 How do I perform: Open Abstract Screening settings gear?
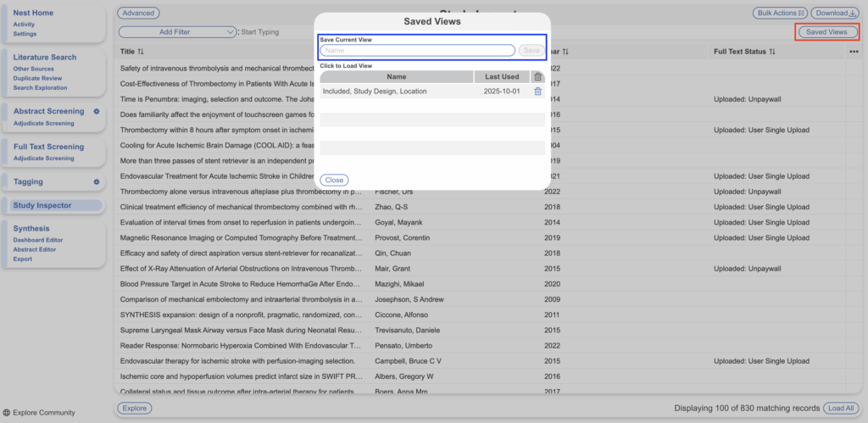(x=97, y=112)
